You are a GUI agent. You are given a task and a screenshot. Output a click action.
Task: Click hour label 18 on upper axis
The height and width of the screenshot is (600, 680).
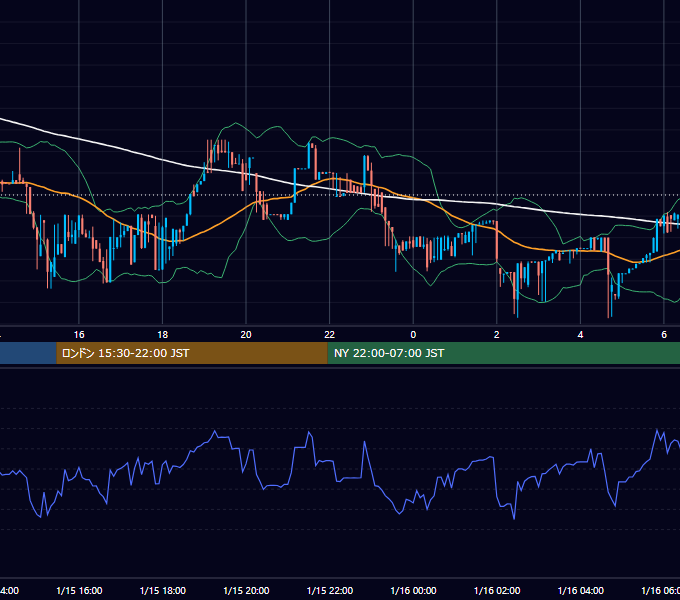(x=163, y=335)
